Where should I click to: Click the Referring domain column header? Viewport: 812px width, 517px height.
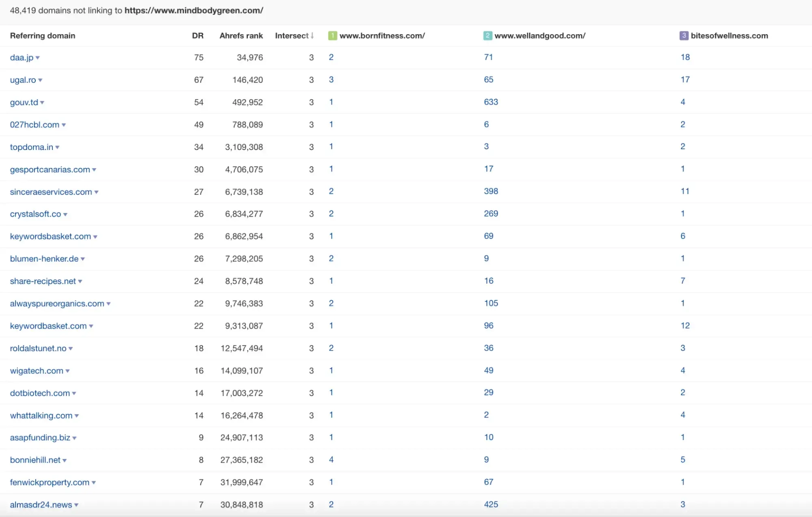point(43,36)
